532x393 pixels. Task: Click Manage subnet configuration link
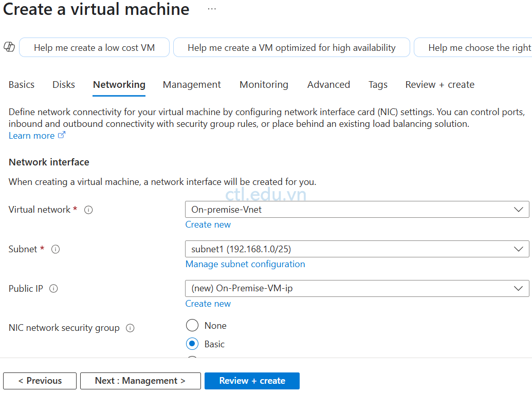(x=245, y=264)
